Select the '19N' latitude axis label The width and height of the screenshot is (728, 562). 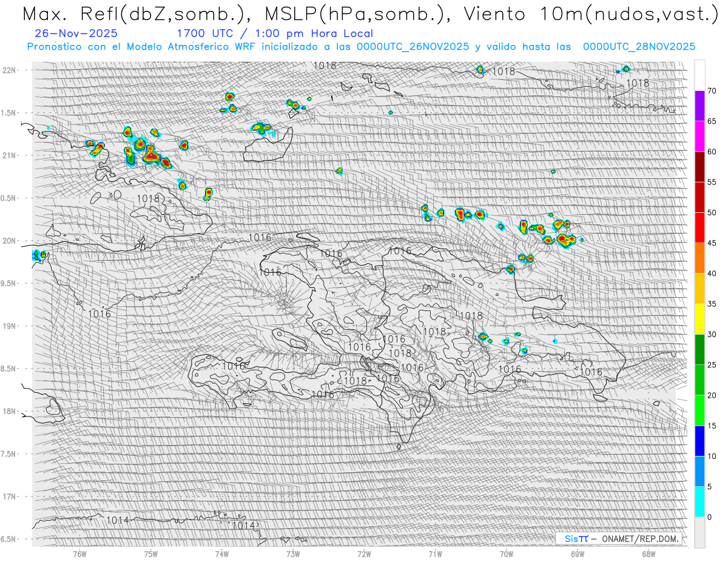(10, 326)
